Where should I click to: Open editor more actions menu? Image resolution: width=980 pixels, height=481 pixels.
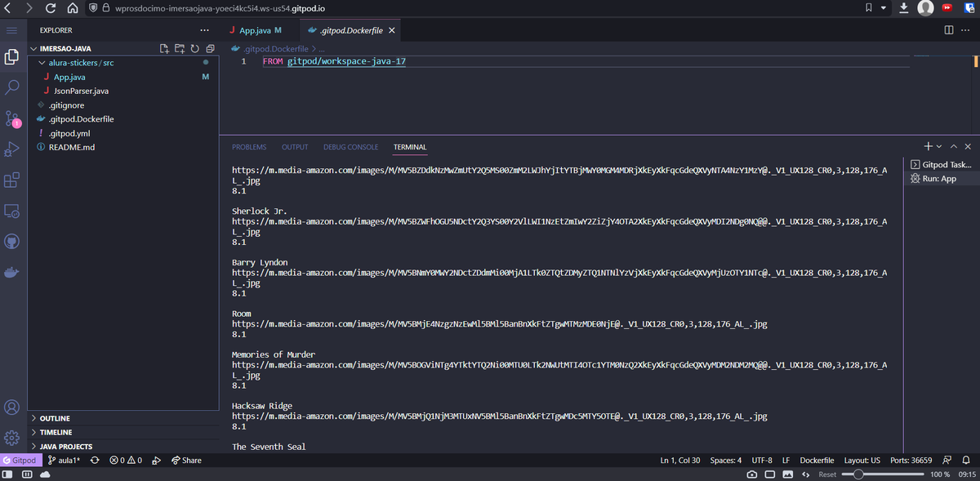pyautogui.click(x=965, y=30)
